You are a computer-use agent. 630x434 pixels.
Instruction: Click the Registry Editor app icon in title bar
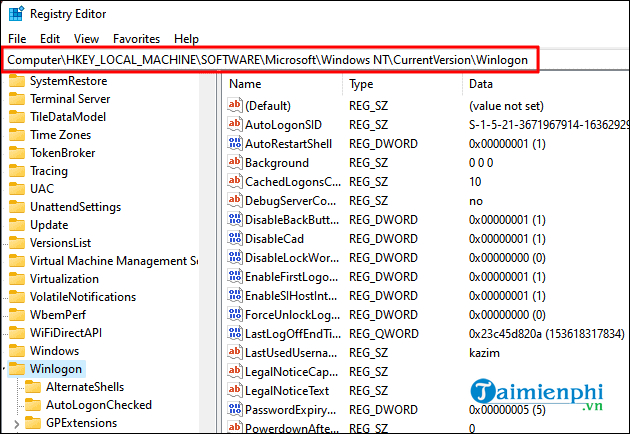point(16,14)
